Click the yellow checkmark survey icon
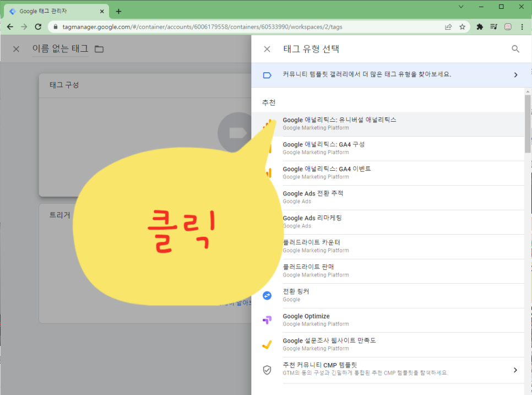532x395 pixels. [267, 344]
